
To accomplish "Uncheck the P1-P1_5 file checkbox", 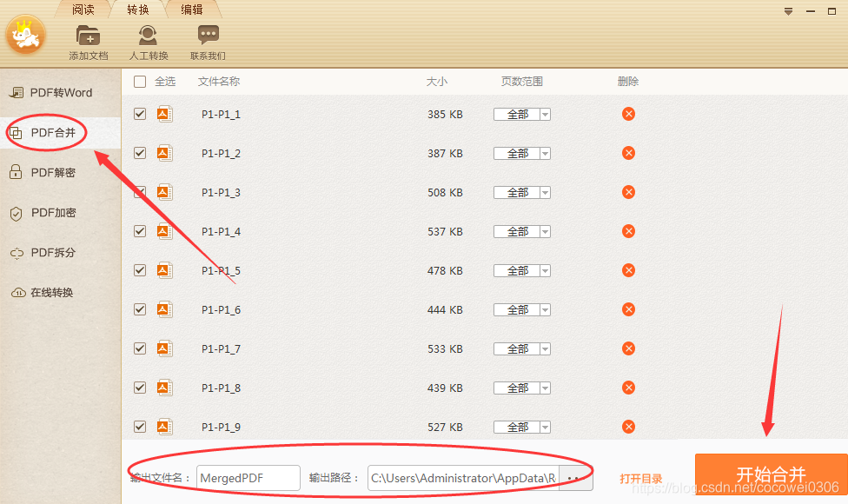I will (x=140, y=270).
